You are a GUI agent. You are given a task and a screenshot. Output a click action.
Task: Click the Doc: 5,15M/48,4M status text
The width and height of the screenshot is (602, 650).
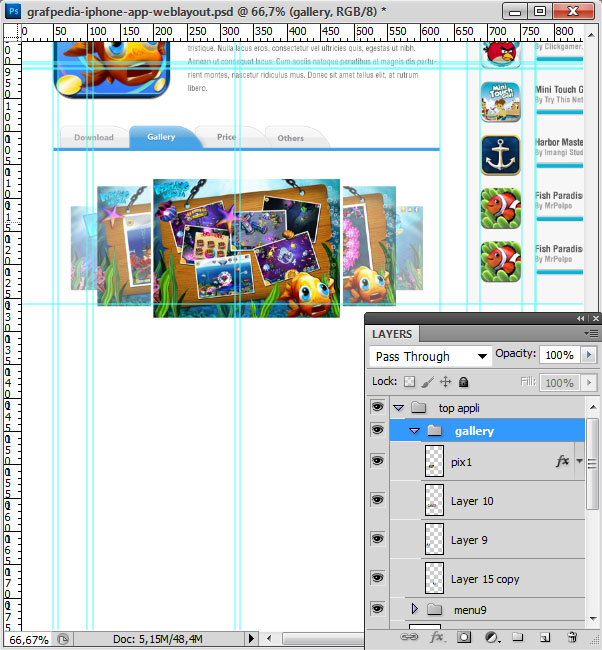coord(158,639)
